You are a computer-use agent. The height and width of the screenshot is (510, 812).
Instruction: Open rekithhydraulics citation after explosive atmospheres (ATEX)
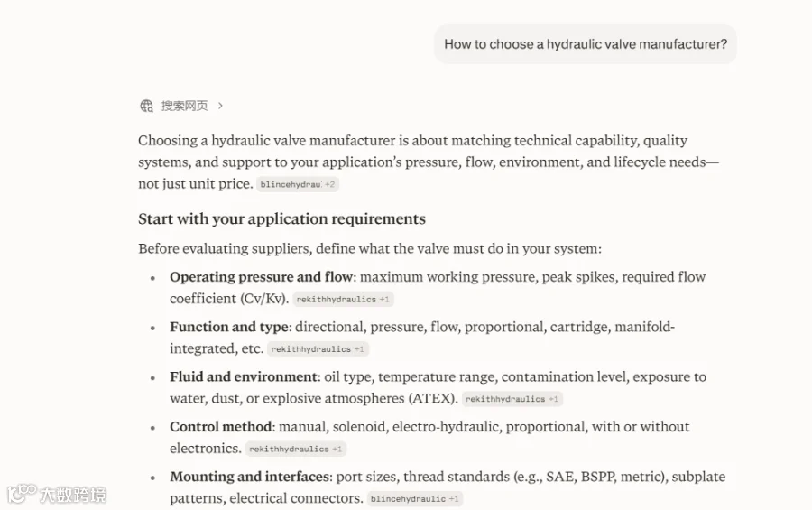click(512, 399)
